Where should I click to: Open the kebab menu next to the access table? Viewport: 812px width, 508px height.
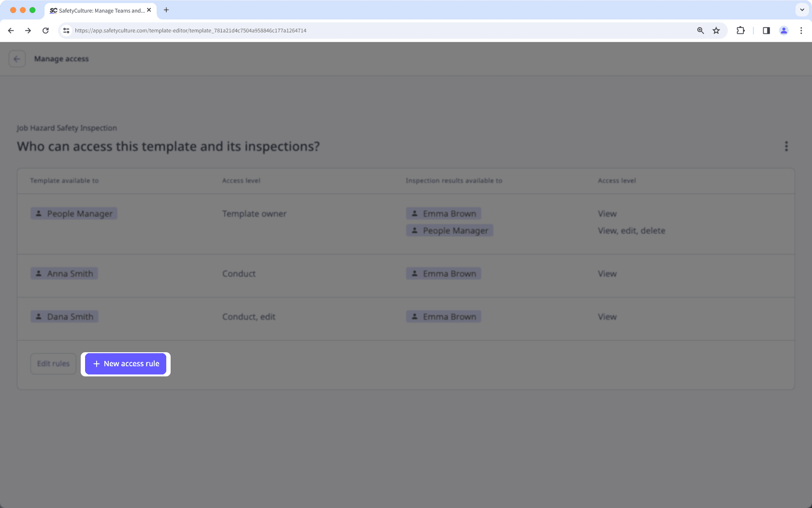tap(786, 147)
